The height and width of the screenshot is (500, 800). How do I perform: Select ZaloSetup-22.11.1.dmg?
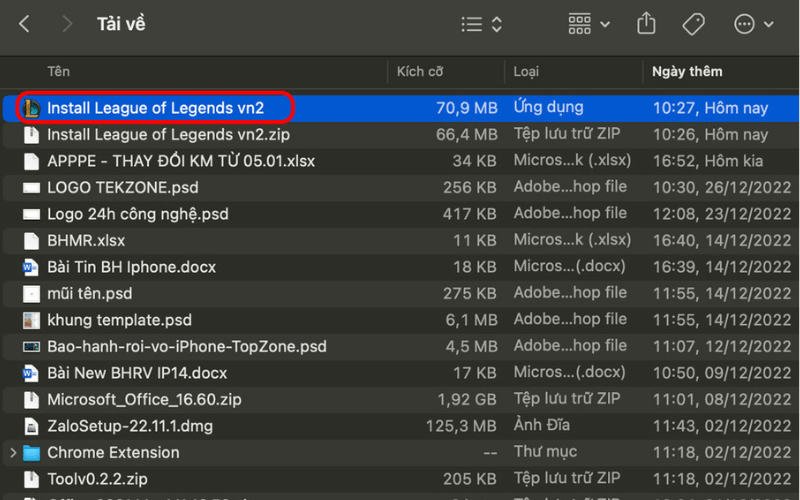tap(130, 427)
